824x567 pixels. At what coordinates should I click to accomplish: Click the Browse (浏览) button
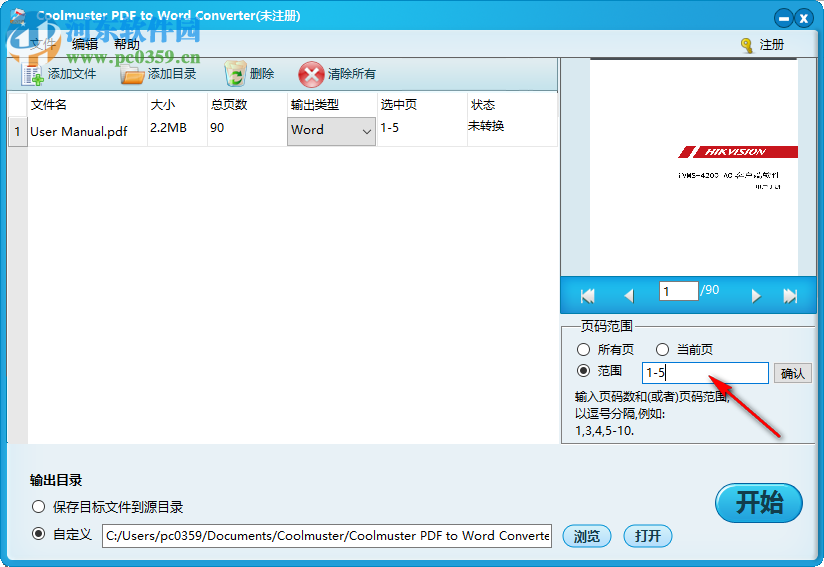click(x=586, y=536)
